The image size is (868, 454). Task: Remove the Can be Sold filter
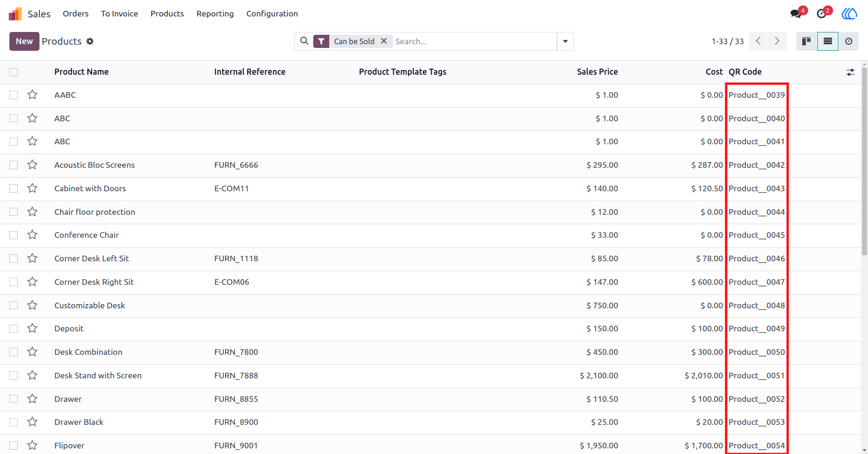pyautogui.click(x=384, y=41)
